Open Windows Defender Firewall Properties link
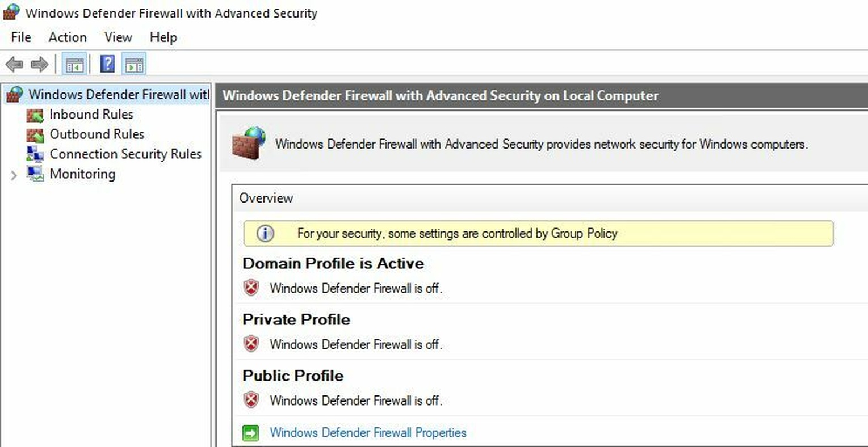This screenshot has width=868, height=447. (x=368, y=433)
